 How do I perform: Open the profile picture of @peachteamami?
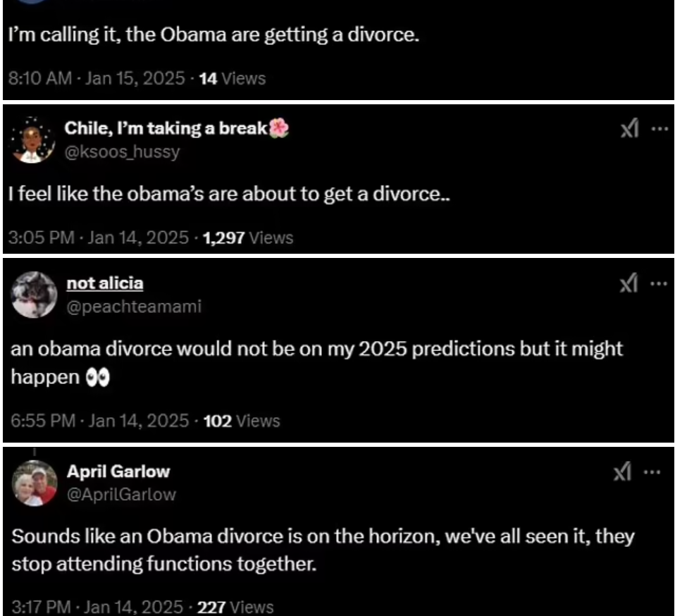(x=34, y=295)
